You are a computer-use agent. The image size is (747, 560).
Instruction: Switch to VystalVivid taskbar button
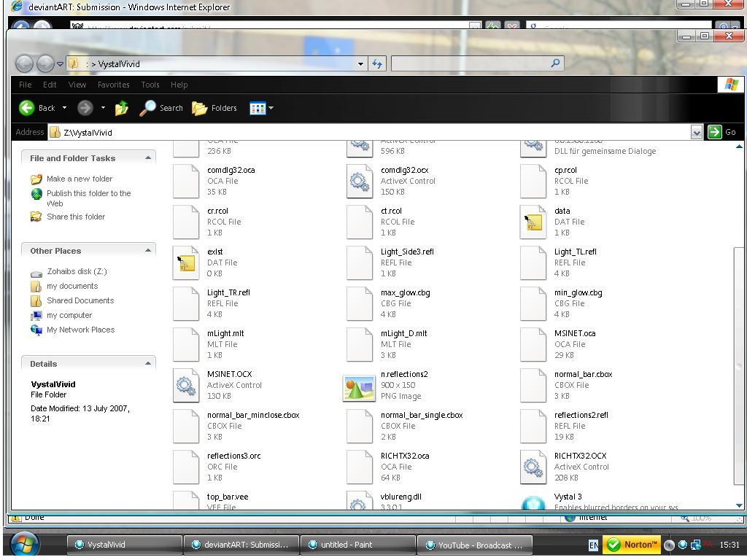click(x=124, y=544)
